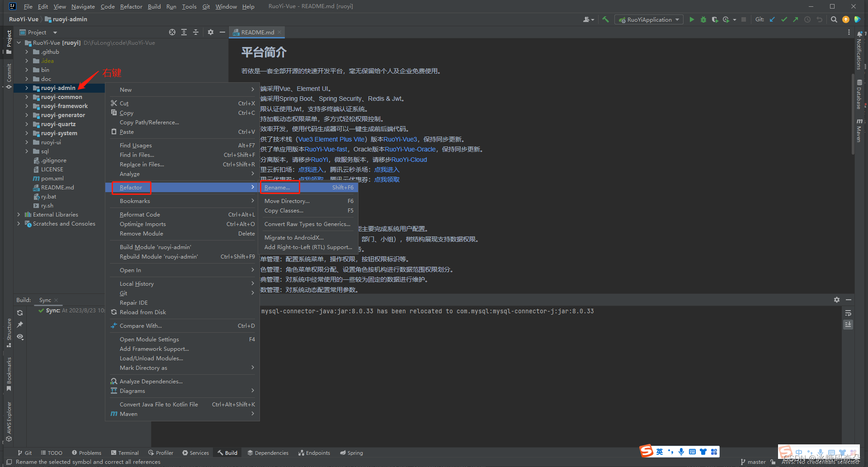The height and width of the screenshot is (467, 868).
Task: Run with coverage shield icon
Action: 715,19
